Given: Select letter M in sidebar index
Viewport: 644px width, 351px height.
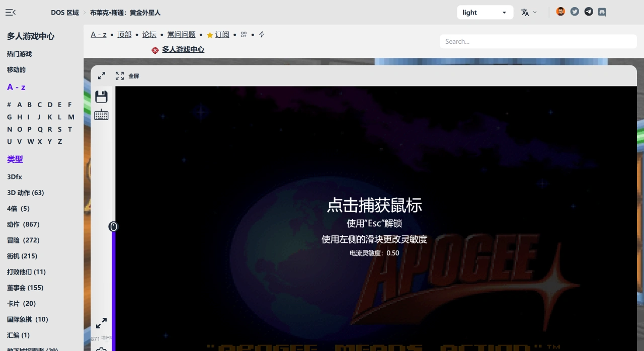Looking at the screenshot, I should pos(71,117).
